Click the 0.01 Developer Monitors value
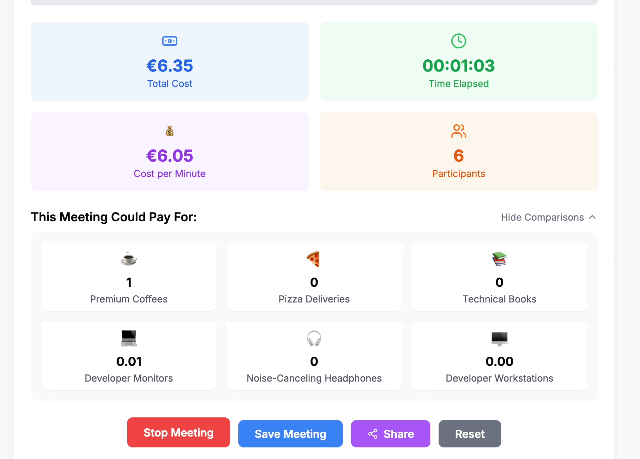This screenshot has width=640, height=459. pyautogui.click(x=129, y=361)
